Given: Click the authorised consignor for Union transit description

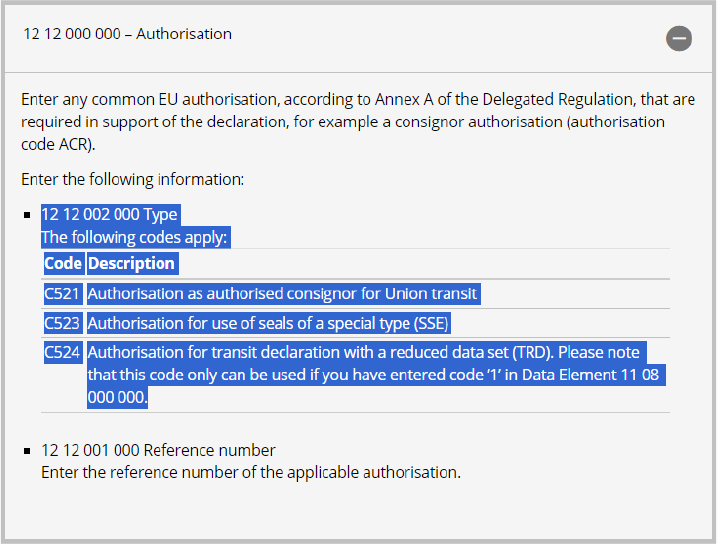Looking at the screenshot, I should 283,294.
